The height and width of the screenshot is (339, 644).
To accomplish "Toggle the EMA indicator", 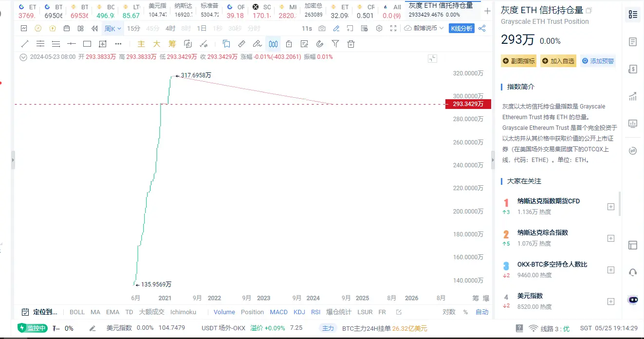I will click(x=112, y=312).
